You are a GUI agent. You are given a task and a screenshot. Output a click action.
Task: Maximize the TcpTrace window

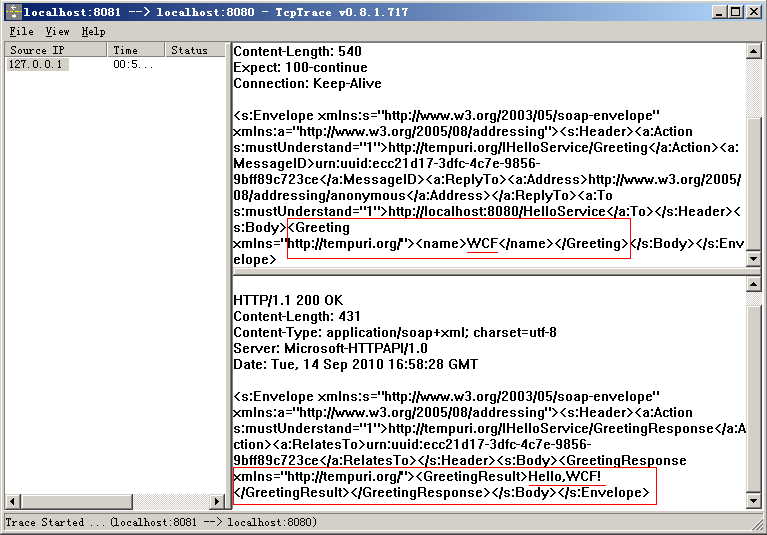click(735, 12)
